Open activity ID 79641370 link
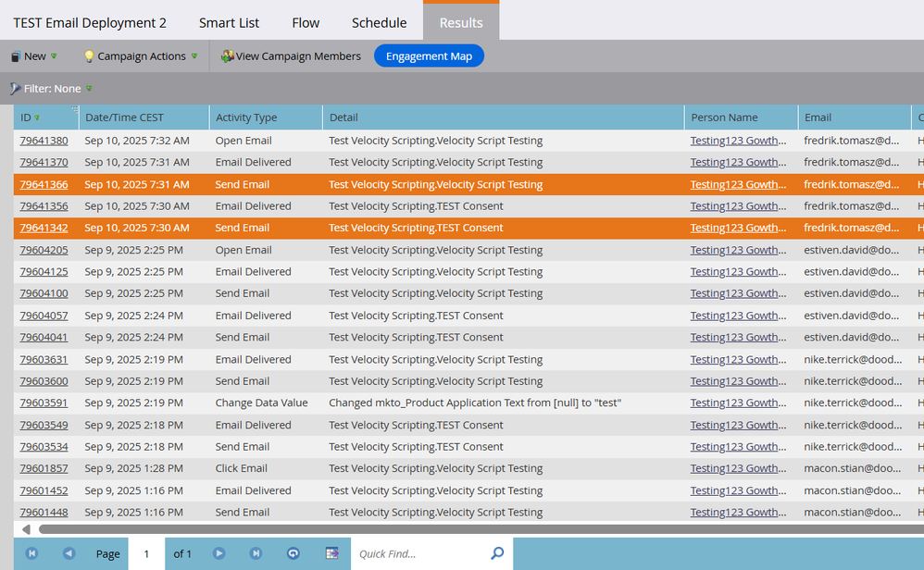The width and height of the screenshot is (924, 570). pyautogui.click(x=44, y=163)
